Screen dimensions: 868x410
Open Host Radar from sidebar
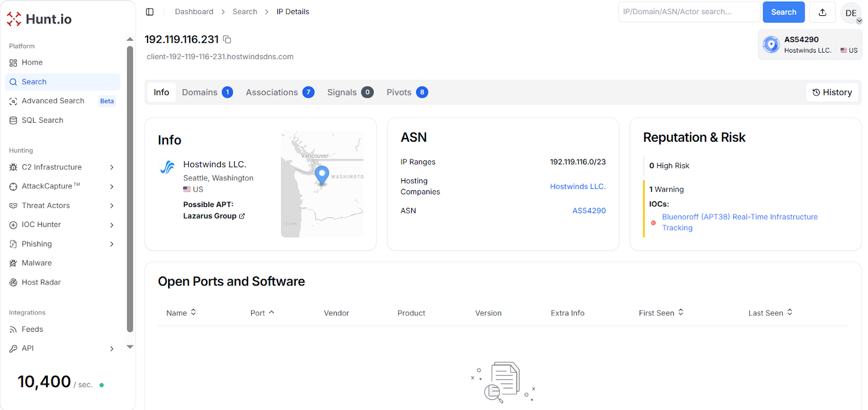pos(41,282)
